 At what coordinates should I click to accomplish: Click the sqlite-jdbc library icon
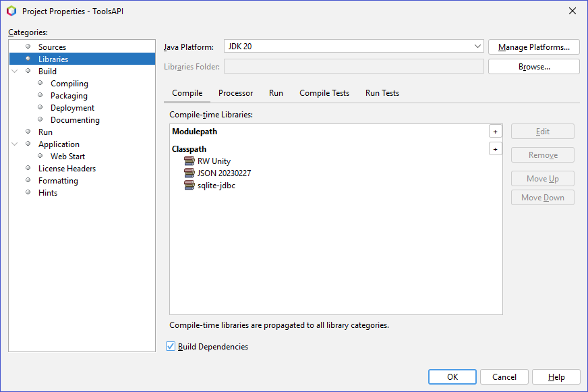[189, 186]
